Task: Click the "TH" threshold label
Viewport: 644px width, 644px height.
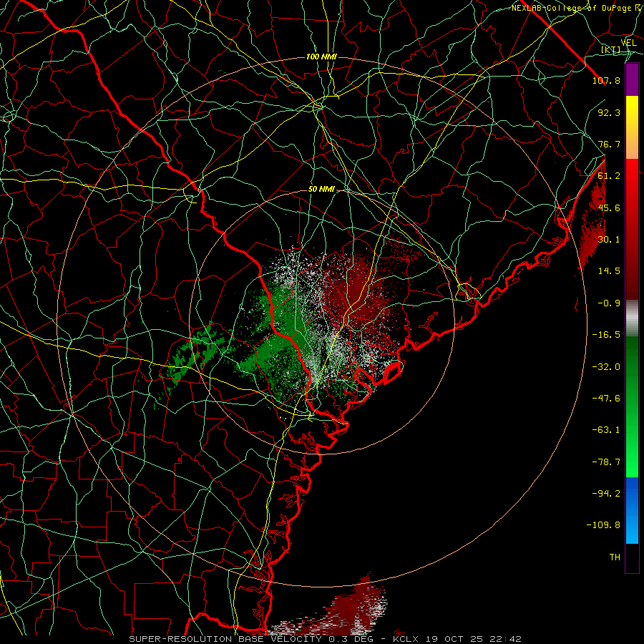Action: [x=615, y=557]
